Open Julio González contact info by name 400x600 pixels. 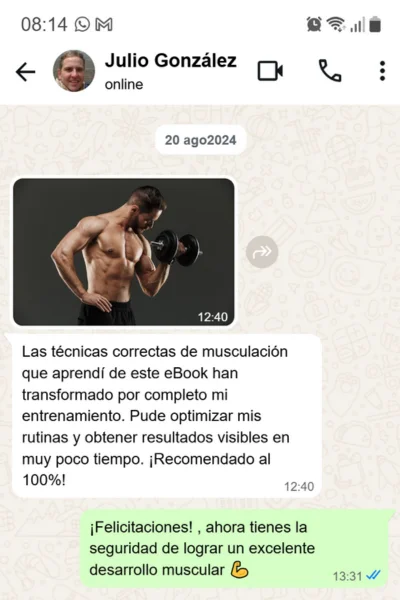[x=171, y=61]
